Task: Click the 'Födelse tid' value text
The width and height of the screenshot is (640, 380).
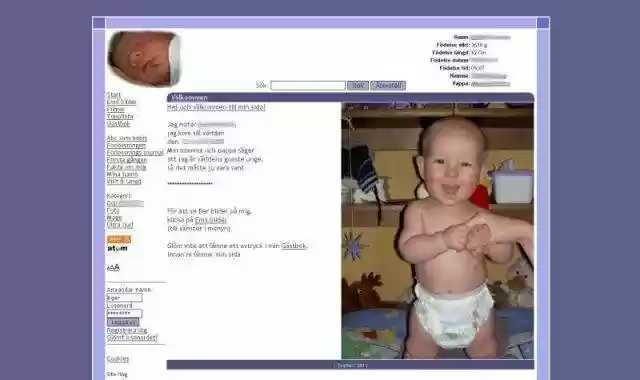Action: pyautogui.click(x=478, y=68)
